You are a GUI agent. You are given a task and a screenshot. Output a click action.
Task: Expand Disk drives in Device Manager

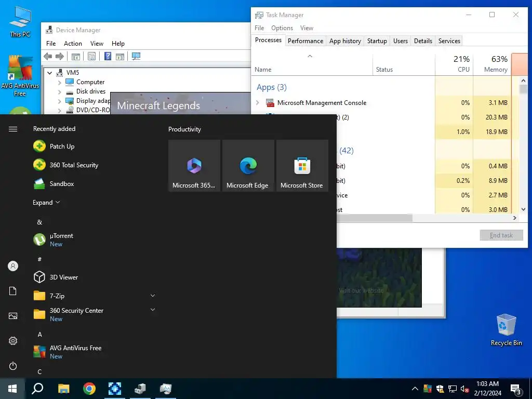pyautogui.click(x=59, y=91)
